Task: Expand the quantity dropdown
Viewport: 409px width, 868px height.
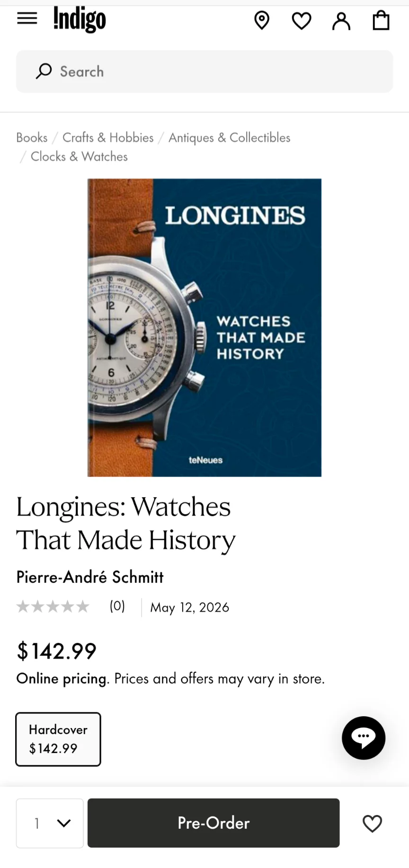Action: tap(50, 823)
